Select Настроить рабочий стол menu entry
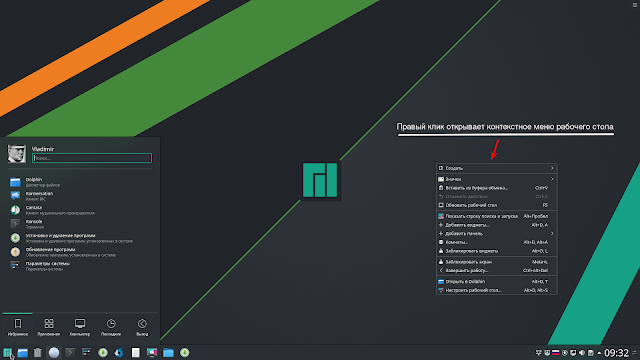This screenshot has height=360, width=640. (496, 290)
